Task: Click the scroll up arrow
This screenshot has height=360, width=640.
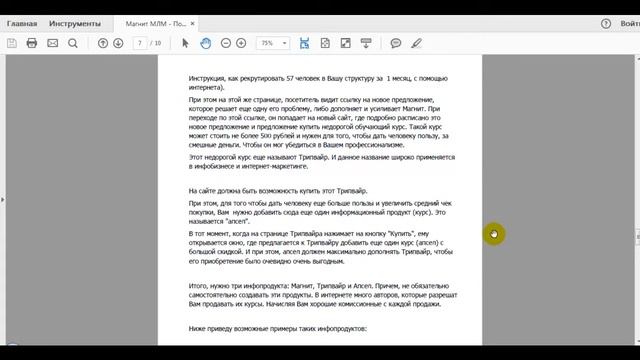Action: [638, 59]
